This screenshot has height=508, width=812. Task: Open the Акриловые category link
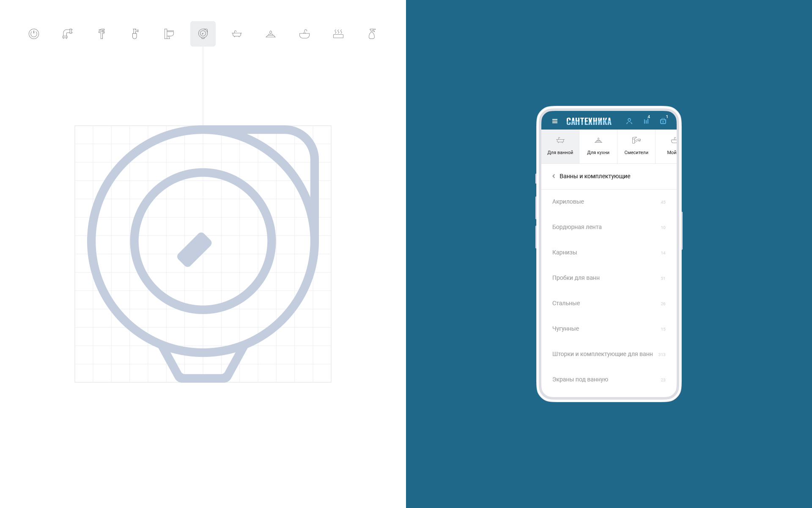coord(568,202)
